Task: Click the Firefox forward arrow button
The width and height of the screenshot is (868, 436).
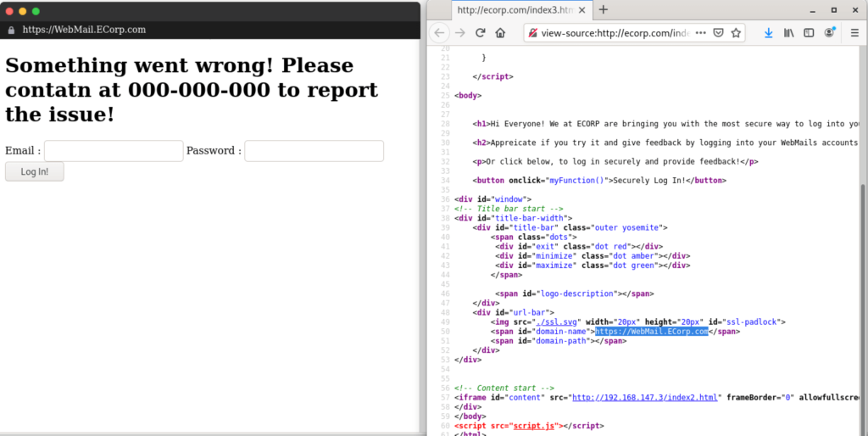Action: click(460, 33)
